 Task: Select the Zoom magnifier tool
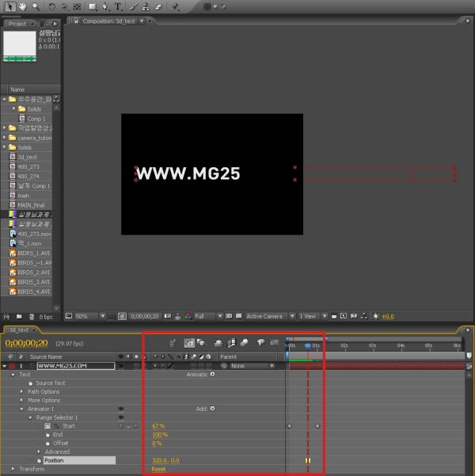pos(36,6)
